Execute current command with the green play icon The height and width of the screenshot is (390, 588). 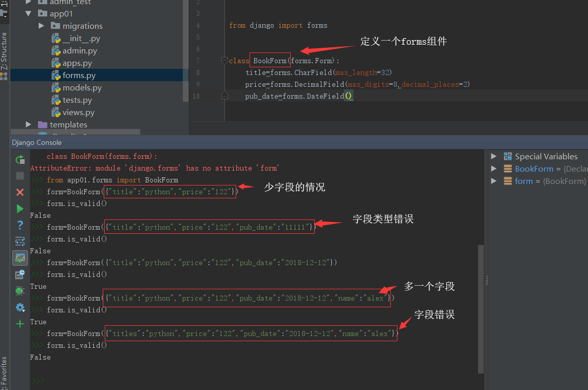click(20, 209)
